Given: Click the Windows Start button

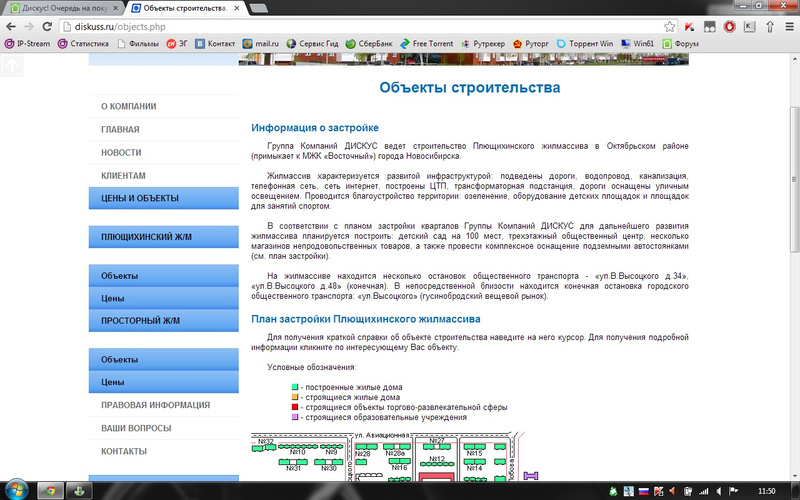Looking at the screenshot, I should pos(12,490).
